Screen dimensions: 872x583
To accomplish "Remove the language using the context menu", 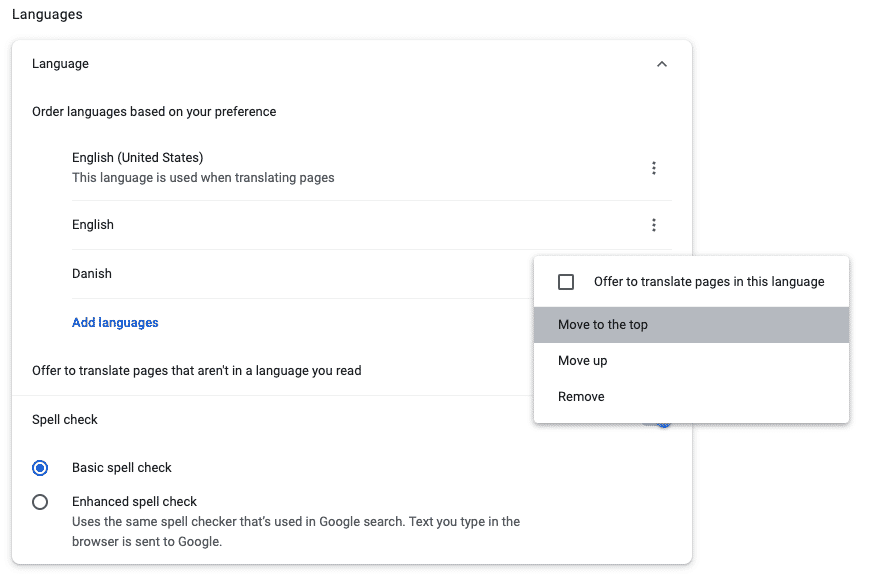I will (581, 396).
